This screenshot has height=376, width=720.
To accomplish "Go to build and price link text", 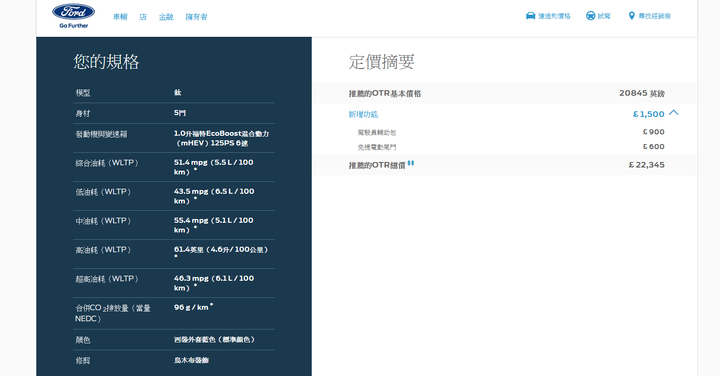I will tap(554, 16).
